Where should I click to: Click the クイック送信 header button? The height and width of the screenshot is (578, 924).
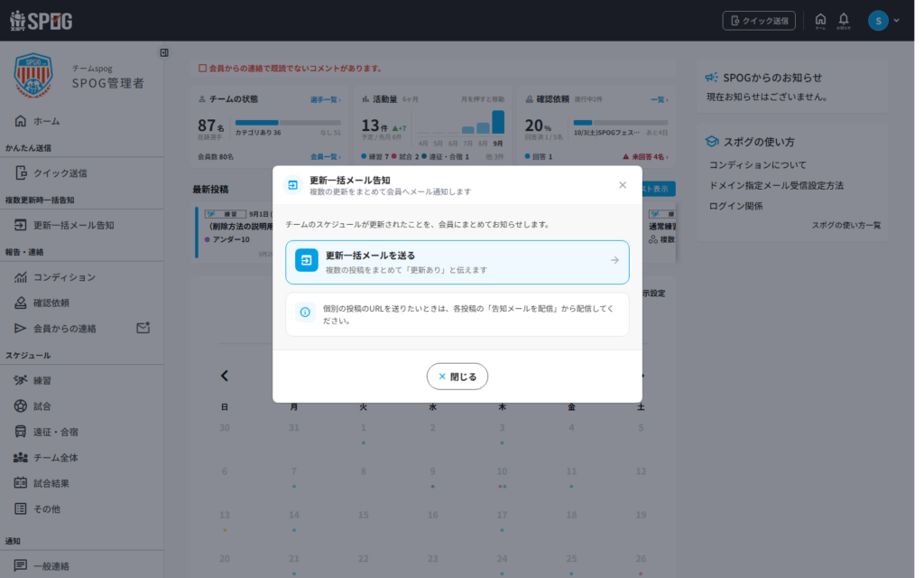pyautogui.click(x=758, y=21)
